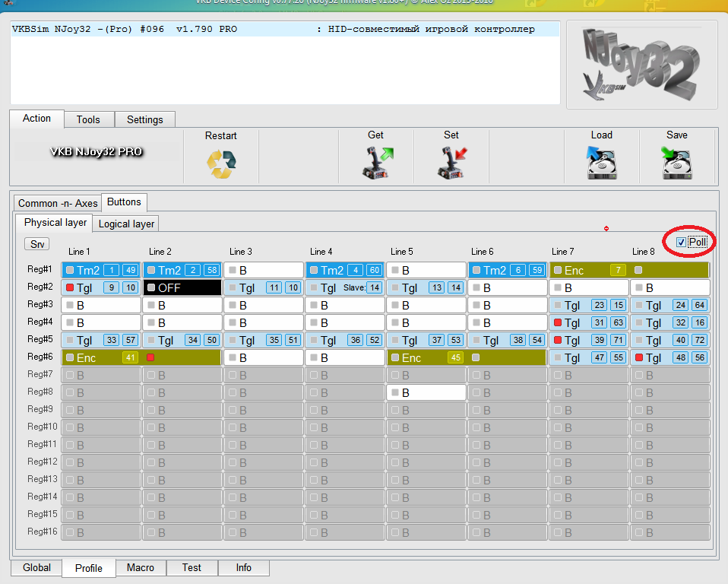Click the red indicator in Reg#6 Line 2

[150, 357]
